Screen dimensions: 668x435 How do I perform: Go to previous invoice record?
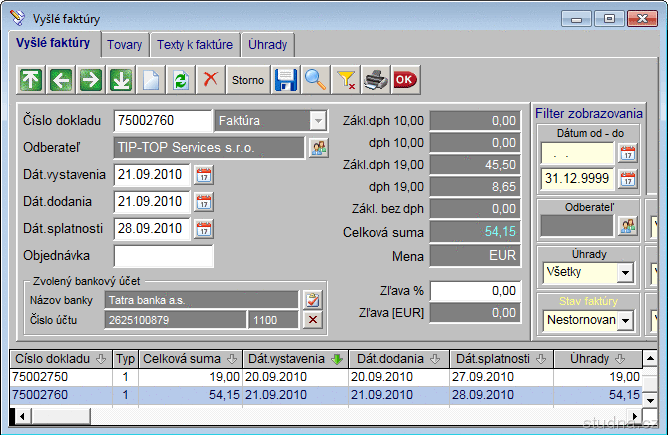(61, 79)
